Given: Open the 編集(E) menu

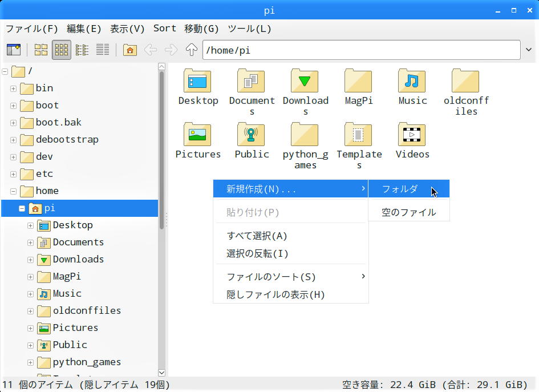Looking at the screenshot, I should click(x=84, y=29).
